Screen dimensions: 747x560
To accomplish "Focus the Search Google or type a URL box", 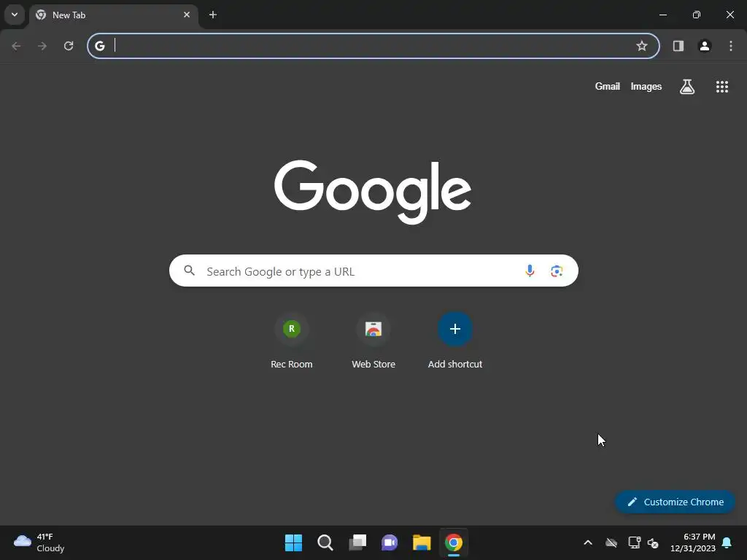I will (x=373, y=271).
